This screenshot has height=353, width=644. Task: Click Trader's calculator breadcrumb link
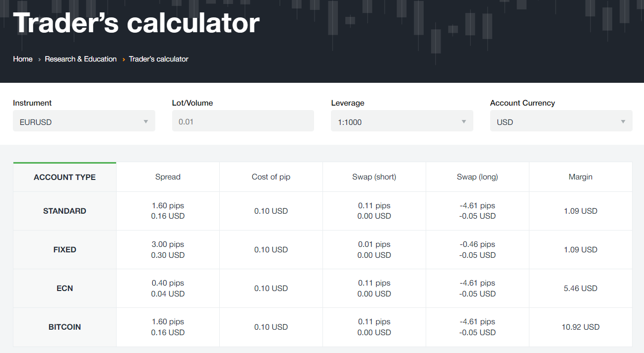(159, 59)
